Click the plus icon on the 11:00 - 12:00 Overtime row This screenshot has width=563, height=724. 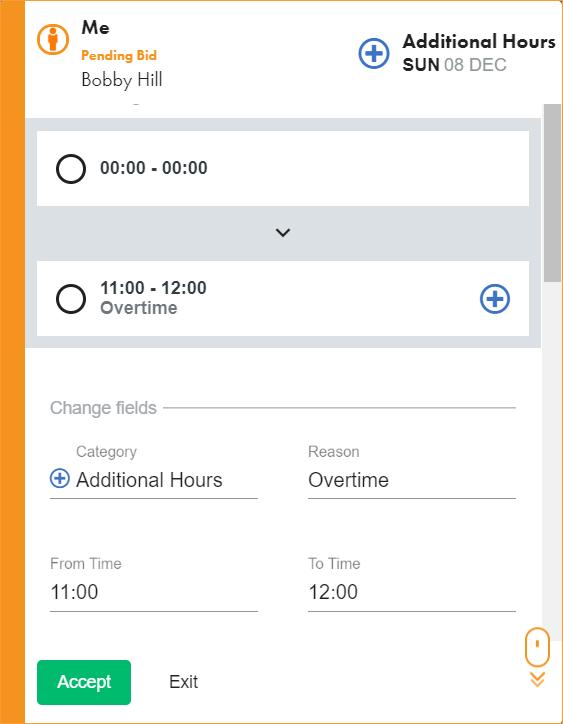click(x=495, y=299)
